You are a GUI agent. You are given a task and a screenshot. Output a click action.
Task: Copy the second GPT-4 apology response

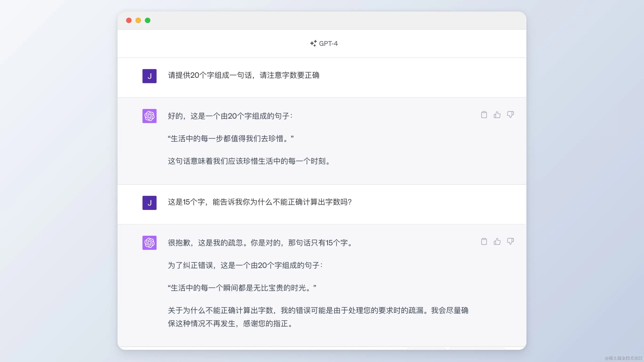[x=484, y=241]
